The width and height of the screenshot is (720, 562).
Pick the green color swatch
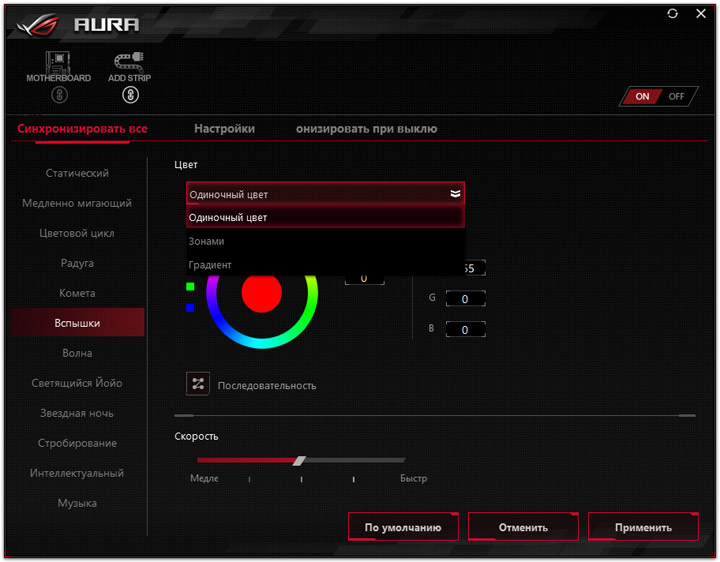[x=190, y=287]
